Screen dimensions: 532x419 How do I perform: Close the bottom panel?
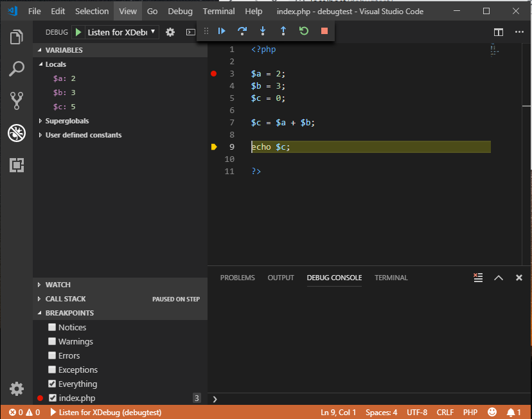pos(519,278)
